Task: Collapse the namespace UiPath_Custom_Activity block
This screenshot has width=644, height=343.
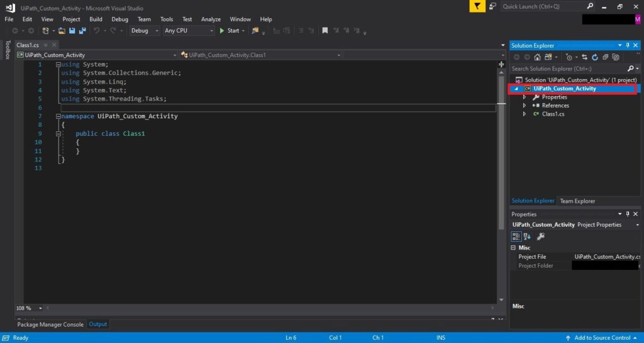Action: (x=58, y=116)
